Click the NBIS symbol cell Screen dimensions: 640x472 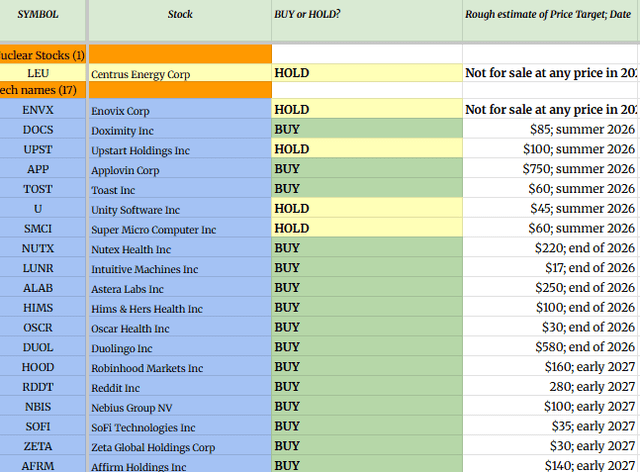[42, 406]
